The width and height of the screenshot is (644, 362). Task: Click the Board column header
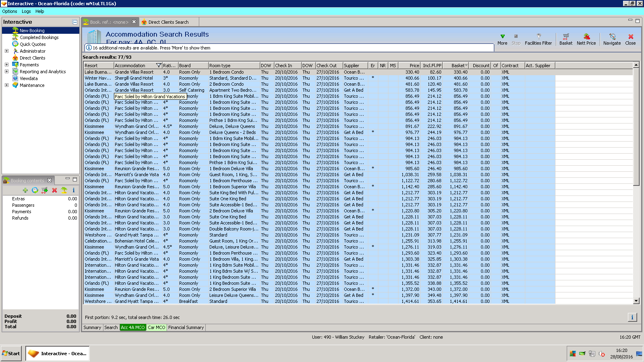pos(193,66)
